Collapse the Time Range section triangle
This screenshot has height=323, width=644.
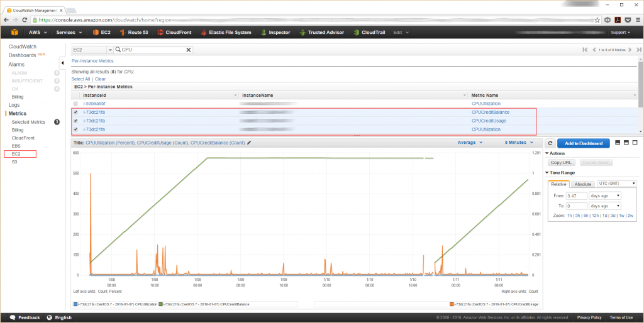(x=547, y=173)
